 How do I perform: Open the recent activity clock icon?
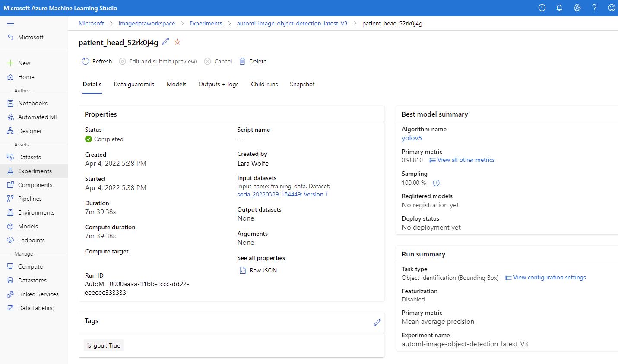(x=542, y=8)
